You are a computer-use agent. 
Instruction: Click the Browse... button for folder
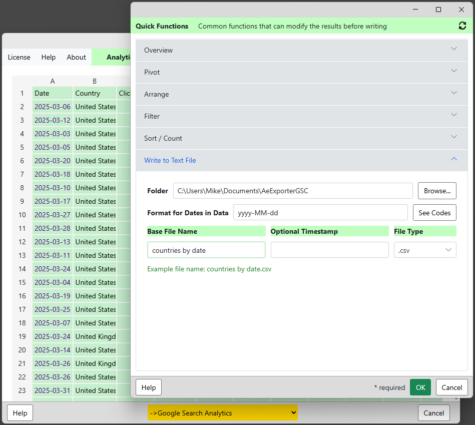(437, 191)
